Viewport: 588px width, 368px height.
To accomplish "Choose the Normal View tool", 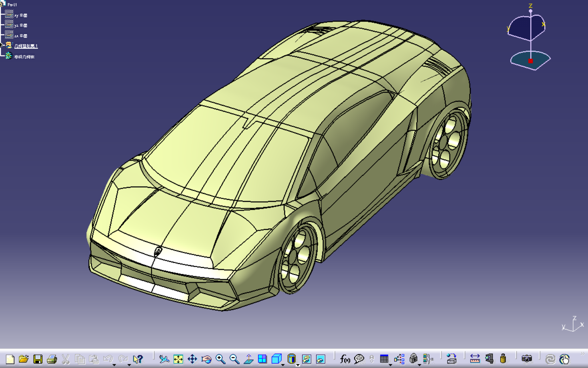I will (x=248, y=359).
